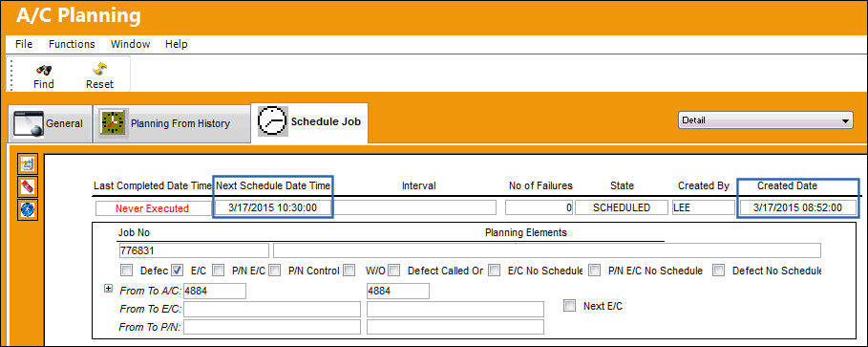Click the Created Date column header

[x=787, y=185]
